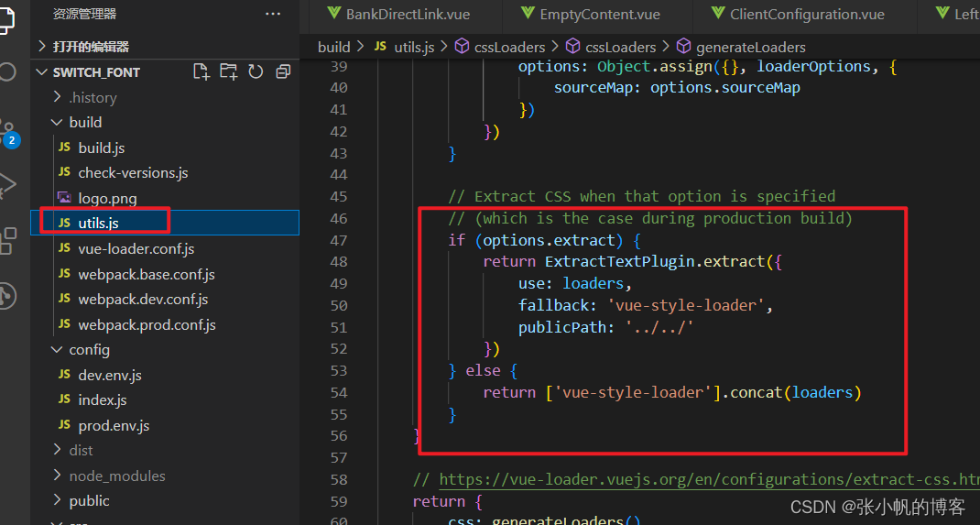The width and height of the screenshot is (980, 525).
Task: Open build.js in the explorer
Action: tap(102, 148)
